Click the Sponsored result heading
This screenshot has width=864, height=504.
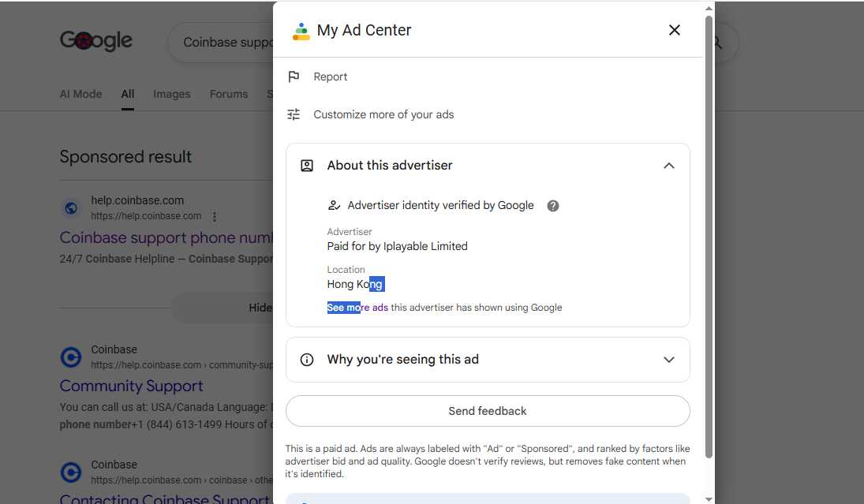[x=125, y=156]
